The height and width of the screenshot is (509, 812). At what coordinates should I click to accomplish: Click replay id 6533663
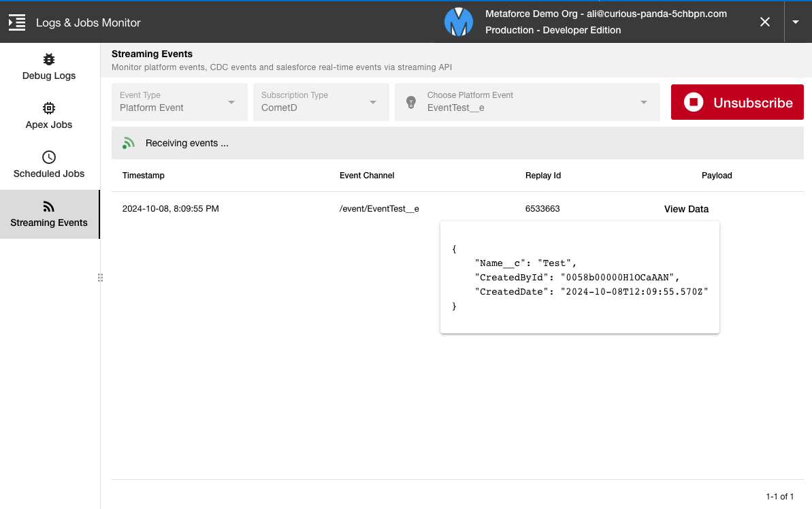(542, 209)
